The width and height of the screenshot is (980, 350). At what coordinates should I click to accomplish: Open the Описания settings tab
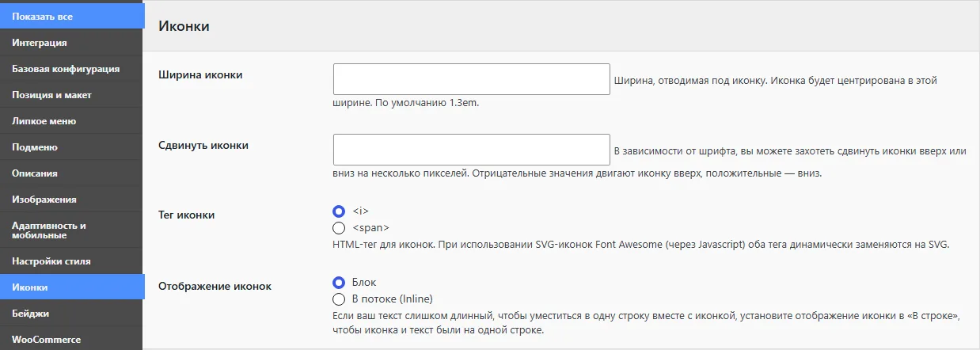click(x=71, y=173)
